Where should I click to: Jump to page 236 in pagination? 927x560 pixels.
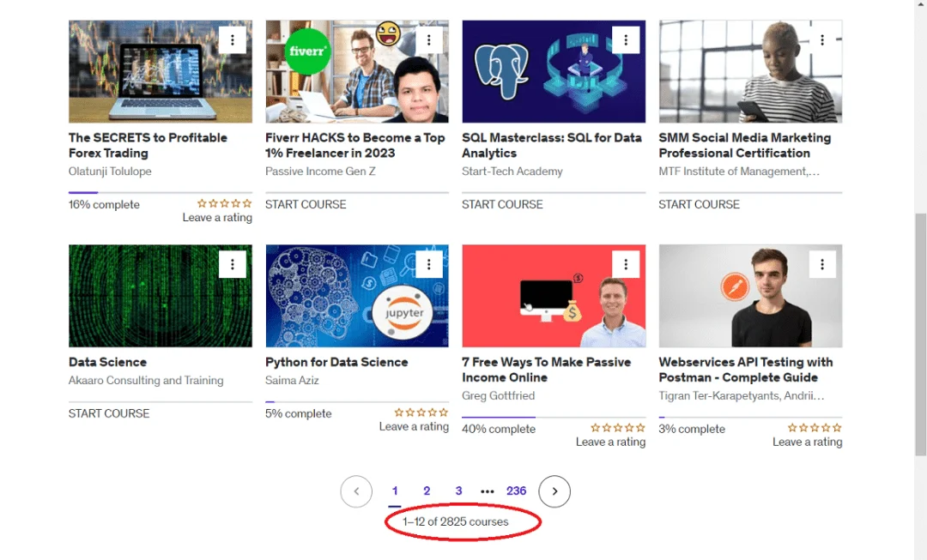tap(516, 491)
